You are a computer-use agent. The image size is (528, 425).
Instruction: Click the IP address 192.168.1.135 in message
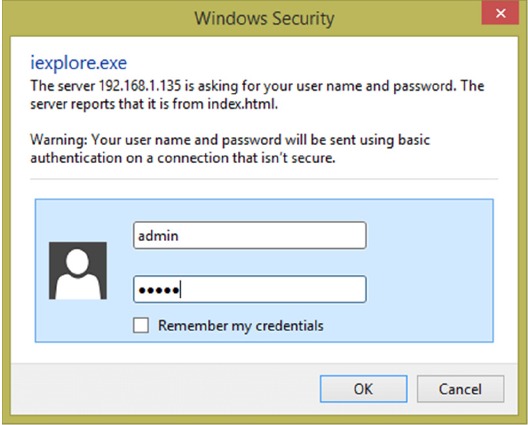(140, 86)
